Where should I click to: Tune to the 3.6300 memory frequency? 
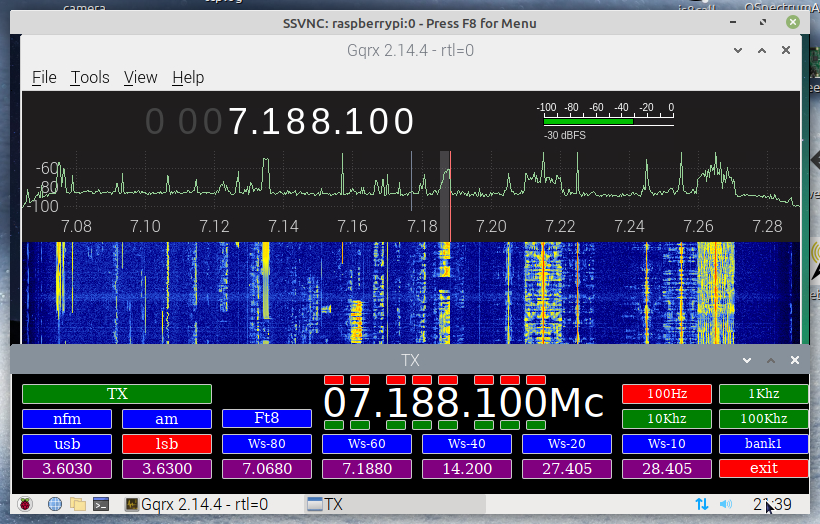coord(167,469)
